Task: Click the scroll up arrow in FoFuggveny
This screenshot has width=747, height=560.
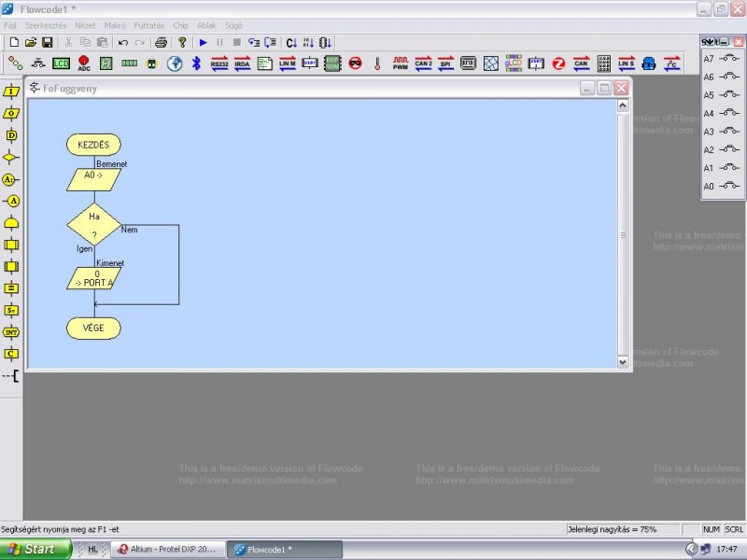Action: point(623,105)
